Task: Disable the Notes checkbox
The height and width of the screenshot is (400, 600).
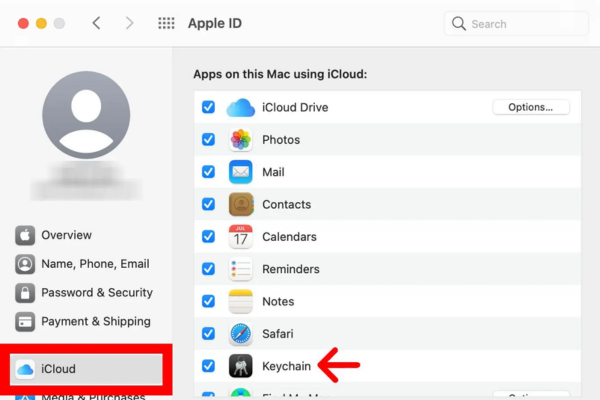Action: click(x=208, y=301)
